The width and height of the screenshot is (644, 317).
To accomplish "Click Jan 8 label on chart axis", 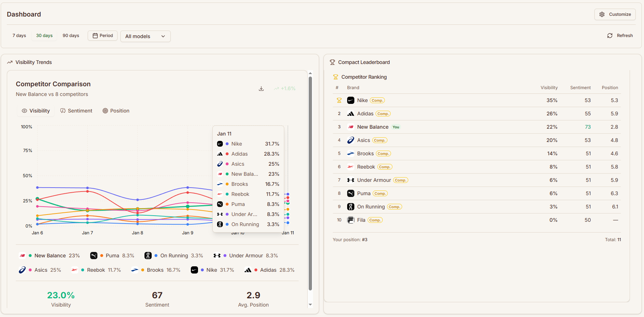I will (x=138, y=233).
